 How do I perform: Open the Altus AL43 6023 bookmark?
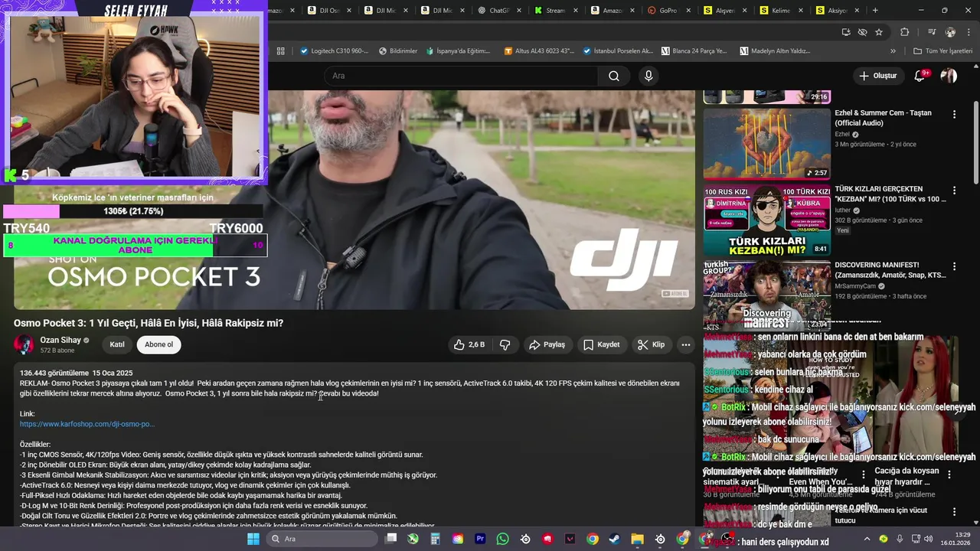tap(539, 51)
